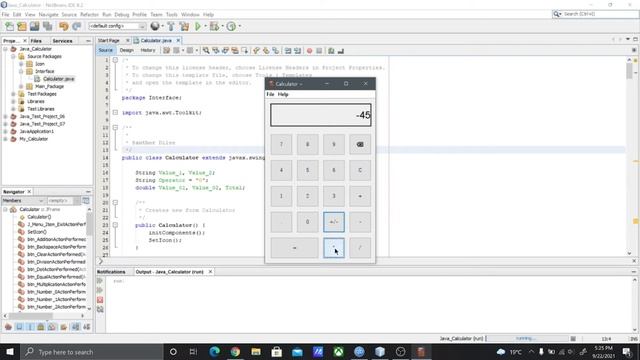Open Run Project dropdown arrow
Image resolution: width=640 pixels, height=360 pixels.
coord(205,27)
